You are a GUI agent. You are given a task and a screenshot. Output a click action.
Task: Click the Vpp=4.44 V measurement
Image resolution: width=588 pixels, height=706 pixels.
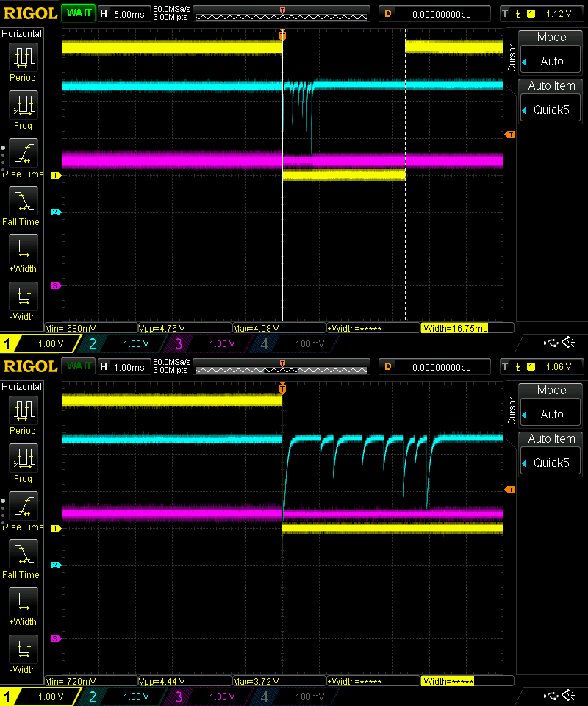[162, 681]
